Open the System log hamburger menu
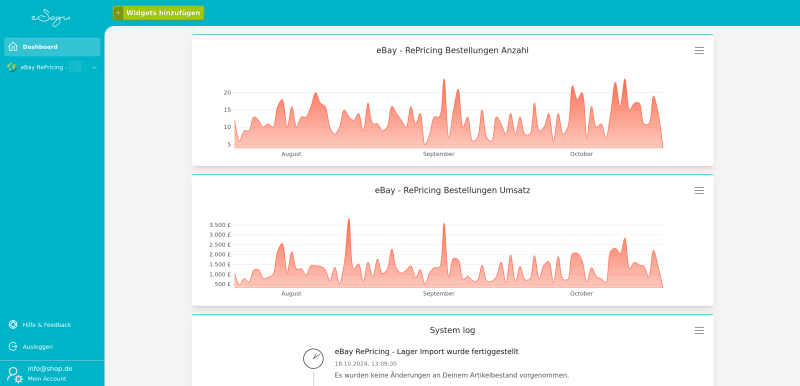 click(x=699, y=330)
